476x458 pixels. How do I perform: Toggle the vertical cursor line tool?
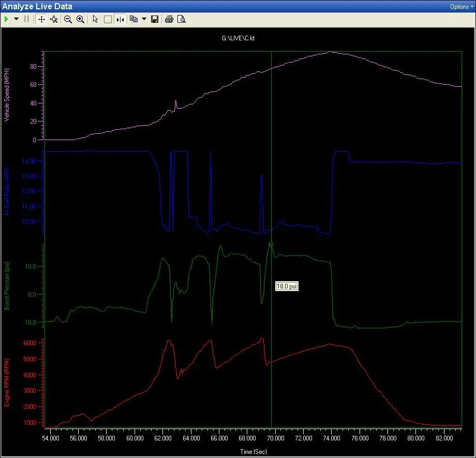coord(120,19)
